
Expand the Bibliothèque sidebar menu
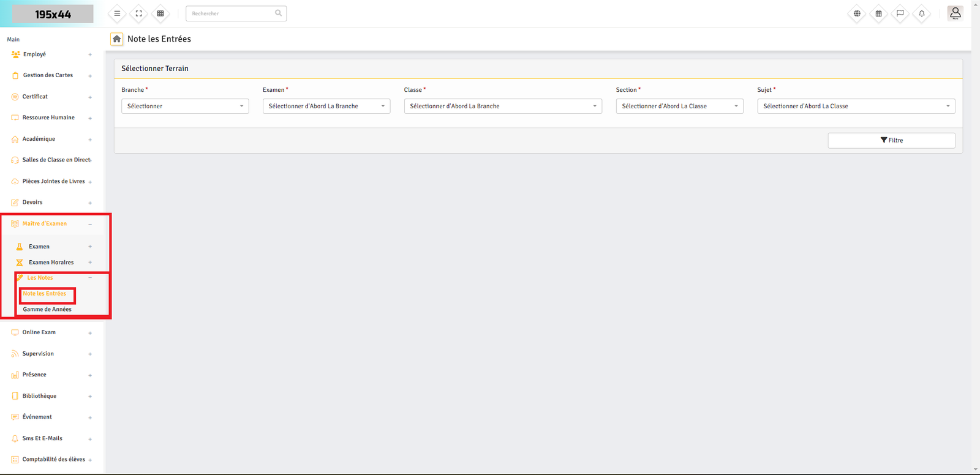(x=39, y=396)
